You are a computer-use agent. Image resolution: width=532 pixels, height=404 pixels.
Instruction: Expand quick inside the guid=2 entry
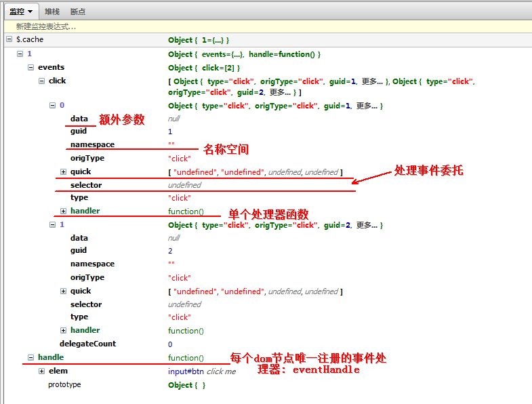64,291
